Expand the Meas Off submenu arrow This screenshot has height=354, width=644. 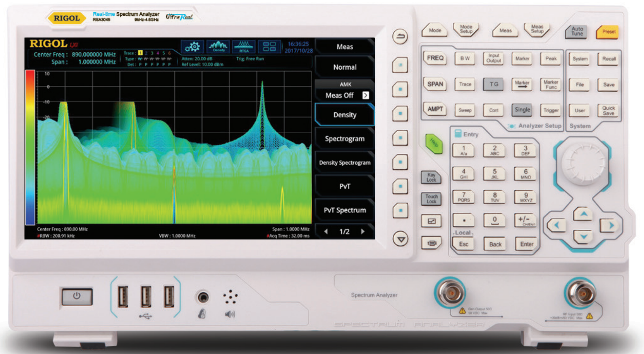coord(365,95)
